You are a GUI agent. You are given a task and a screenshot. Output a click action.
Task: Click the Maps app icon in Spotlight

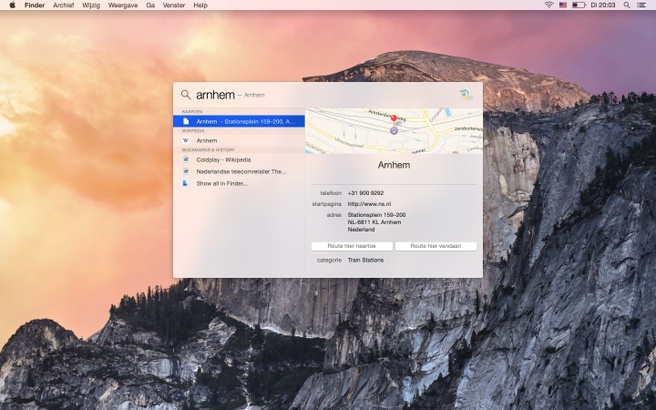pyautogui.click(x=466, y=95)
